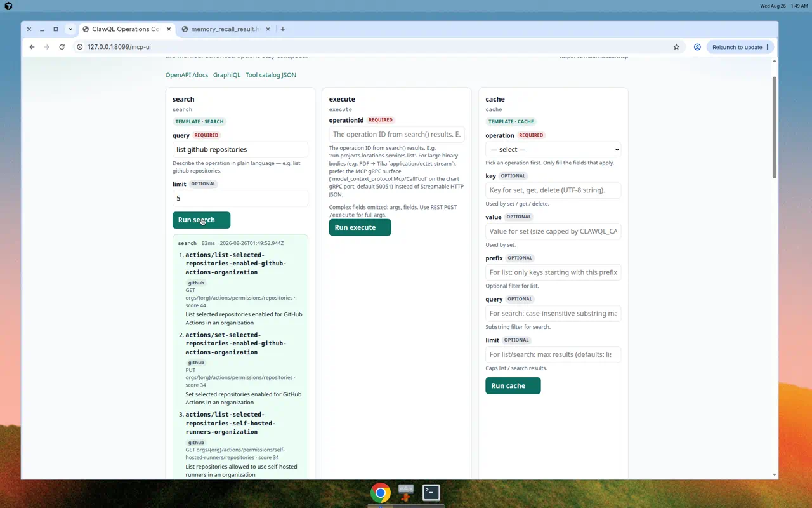Viewport: 812px width, 508px height.
Task: Open the Tool catalog JSON link
Action: [x=271, y=75]
